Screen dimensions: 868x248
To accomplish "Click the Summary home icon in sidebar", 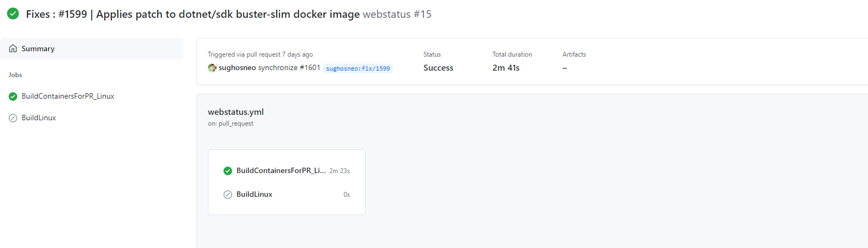I will click(x=13, y=49).
